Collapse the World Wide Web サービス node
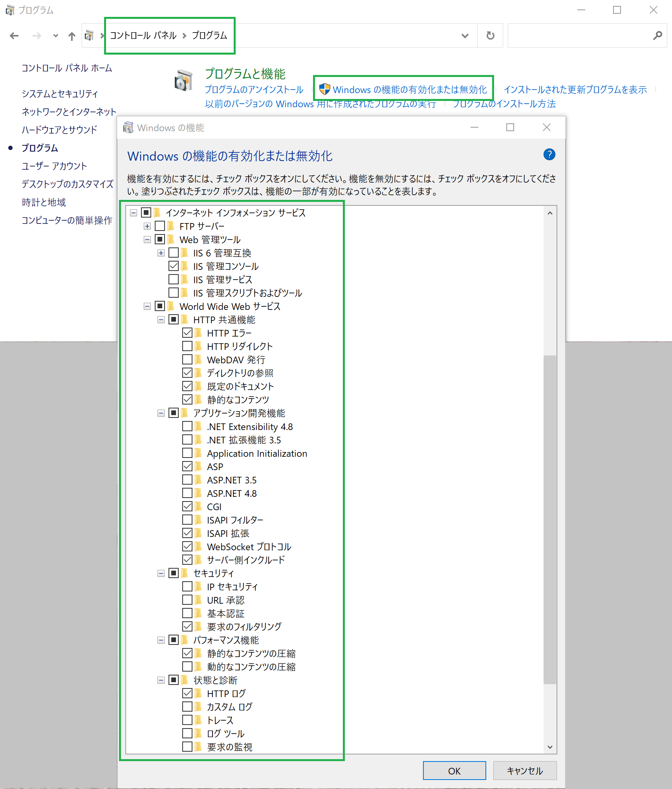 [147, 306]
